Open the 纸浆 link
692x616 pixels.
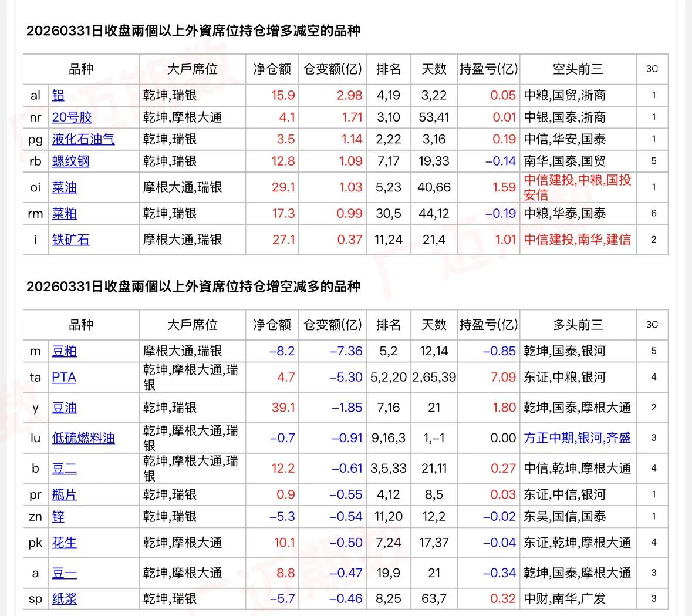(x=64, y=599)
